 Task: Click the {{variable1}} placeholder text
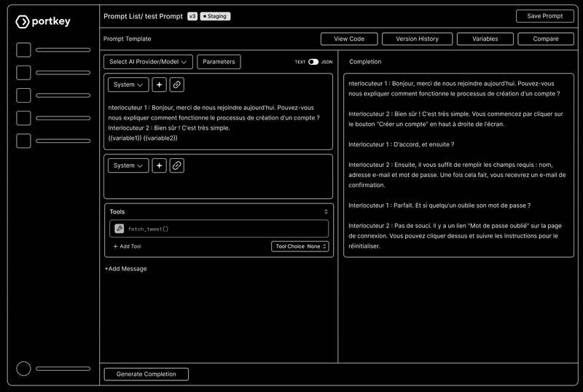click(x=125, y=138)
